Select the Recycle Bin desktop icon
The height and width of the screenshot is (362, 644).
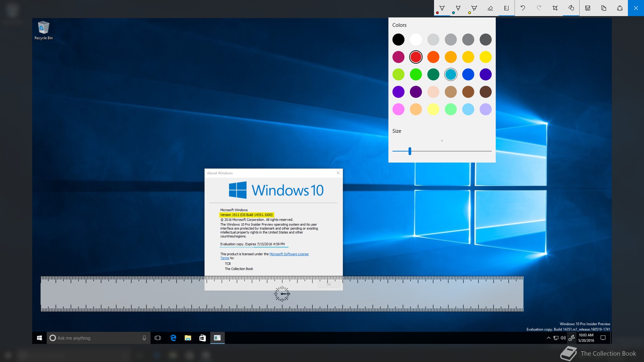(44, 31)
